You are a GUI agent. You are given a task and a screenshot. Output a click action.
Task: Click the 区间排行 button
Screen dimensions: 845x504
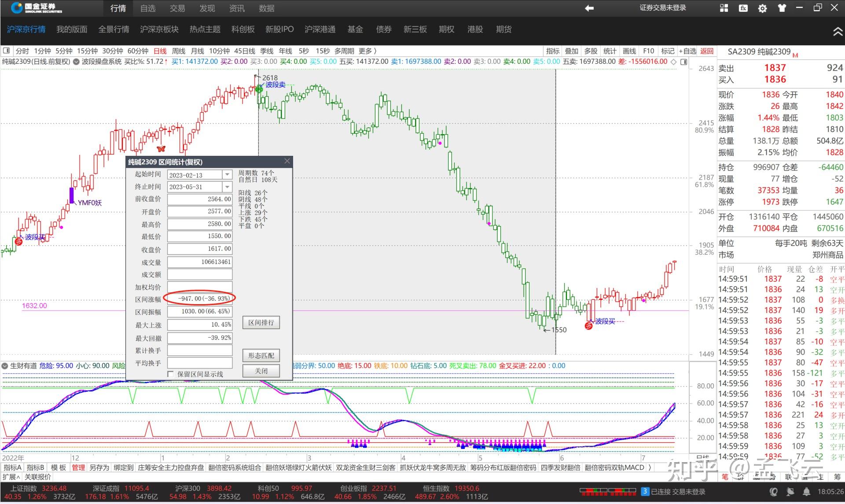pyautogui.click(x=261, y=323)
